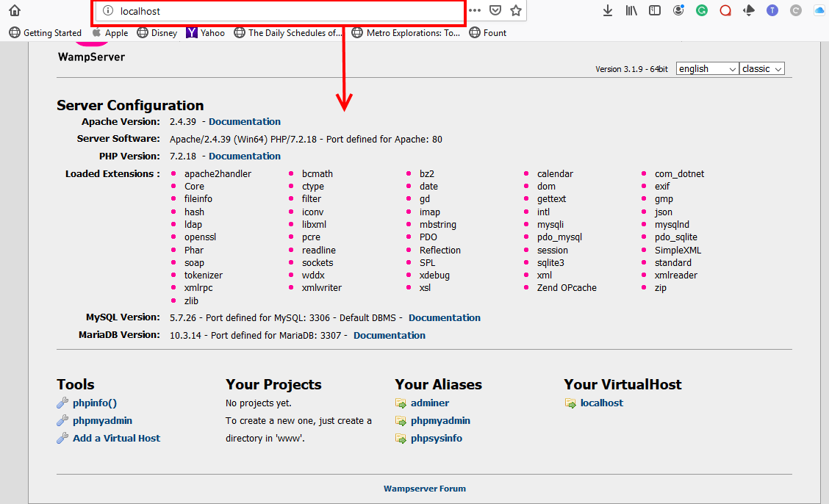Open the phpinfo() tool link

click(x=95, y=403)
